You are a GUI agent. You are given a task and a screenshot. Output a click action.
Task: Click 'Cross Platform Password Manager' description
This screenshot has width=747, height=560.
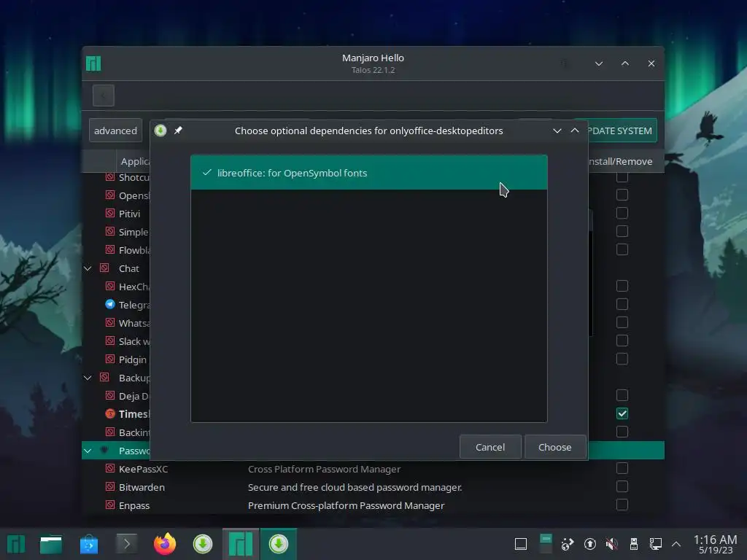tap(324, 469)
